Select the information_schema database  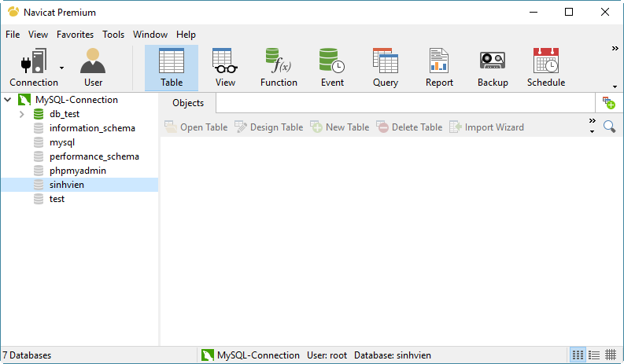point(92,128)
